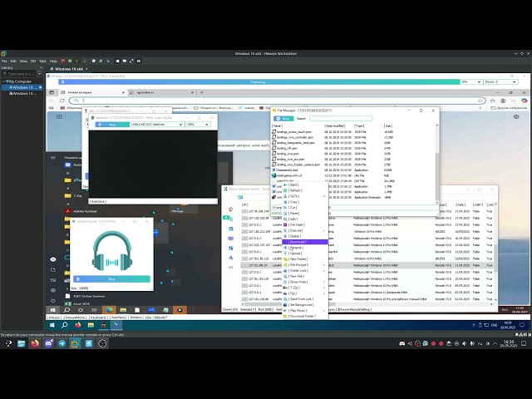
Task: Click the browser reload icon
Action: coord(62,101)
